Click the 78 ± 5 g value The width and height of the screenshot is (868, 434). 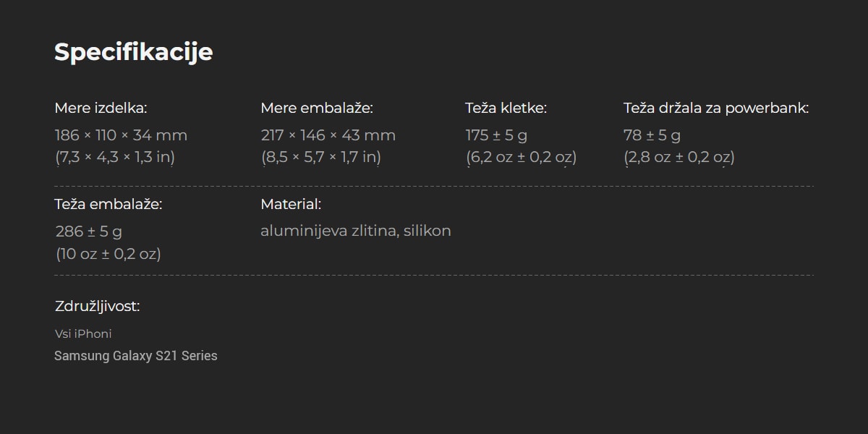(x=652, y=135)
